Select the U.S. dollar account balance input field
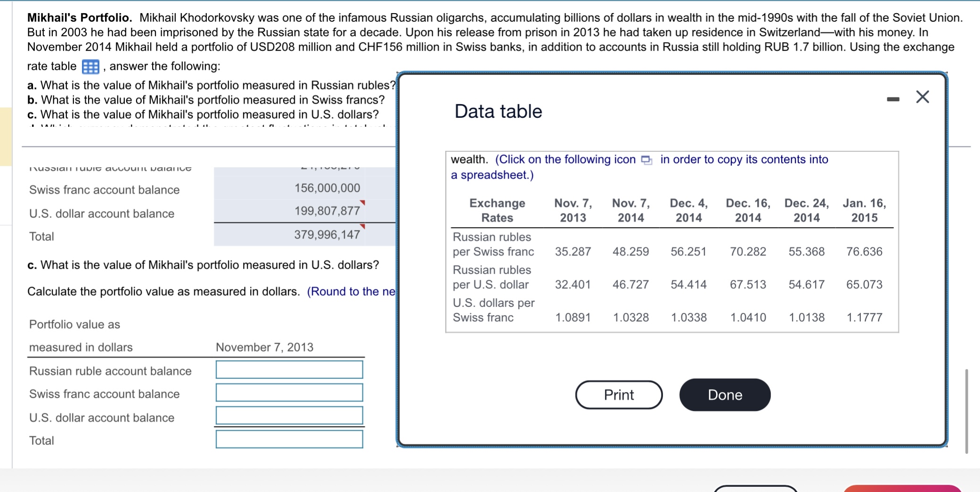The height and width of the screenshot is (492, 980). [x=289, y=416]
